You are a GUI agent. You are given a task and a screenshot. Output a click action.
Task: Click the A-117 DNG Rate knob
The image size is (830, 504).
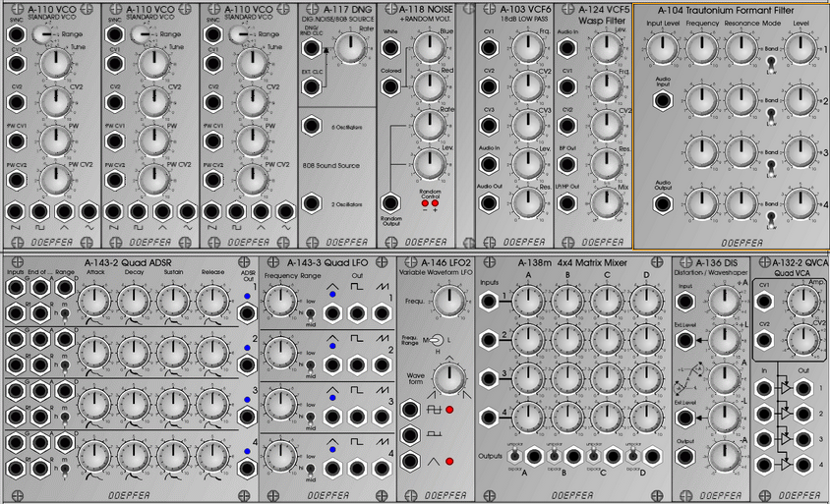point(350,47)
